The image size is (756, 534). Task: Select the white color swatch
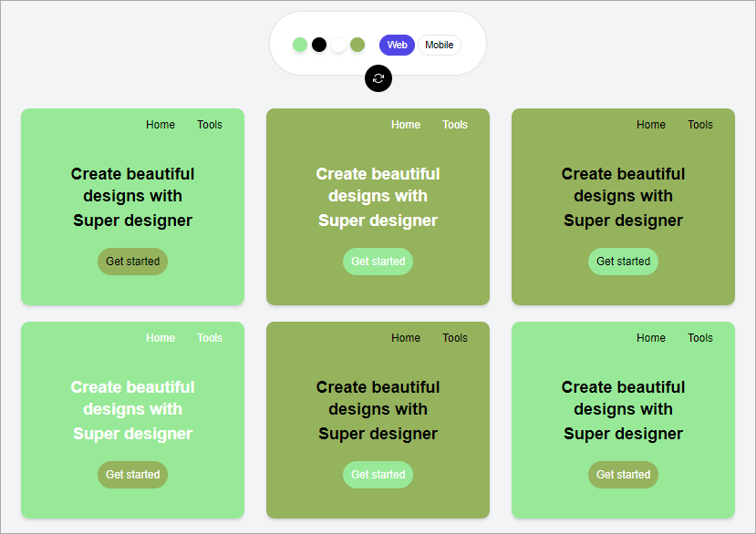click(337, 44)
